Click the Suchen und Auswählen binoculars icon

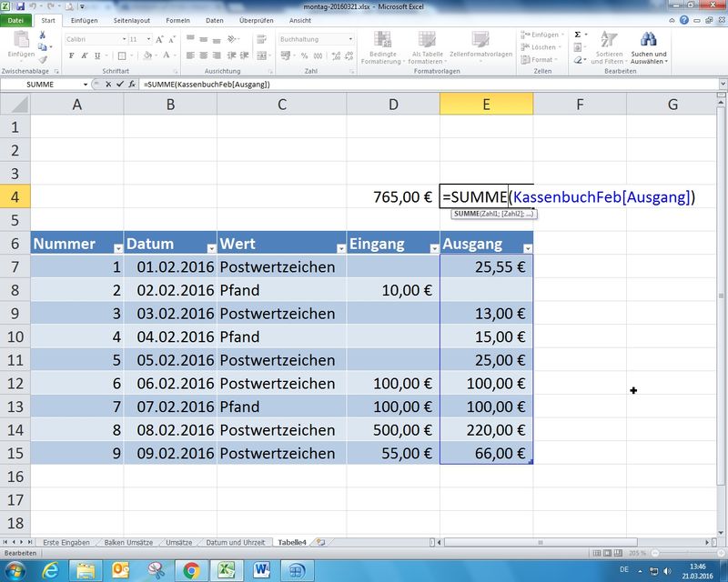649,40
